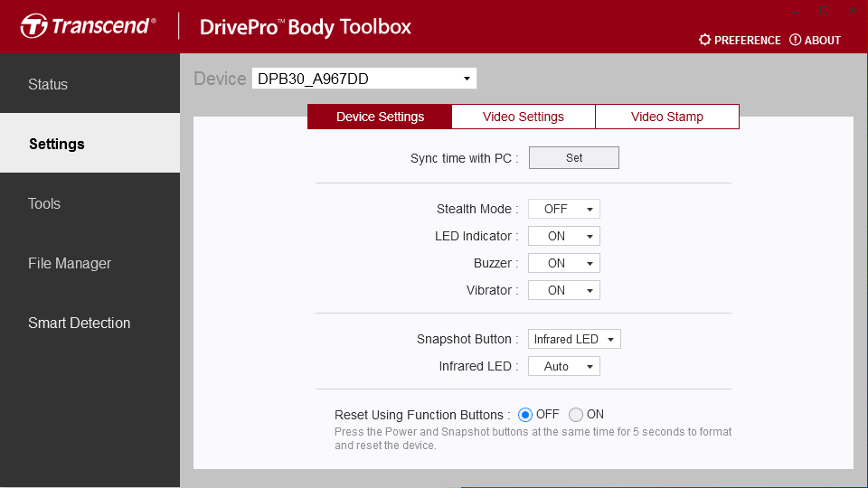The width and height of the screenshot is (868, 488).
Task: Click the 'Sync time with PC :' label
Action: tap(464, 158)
